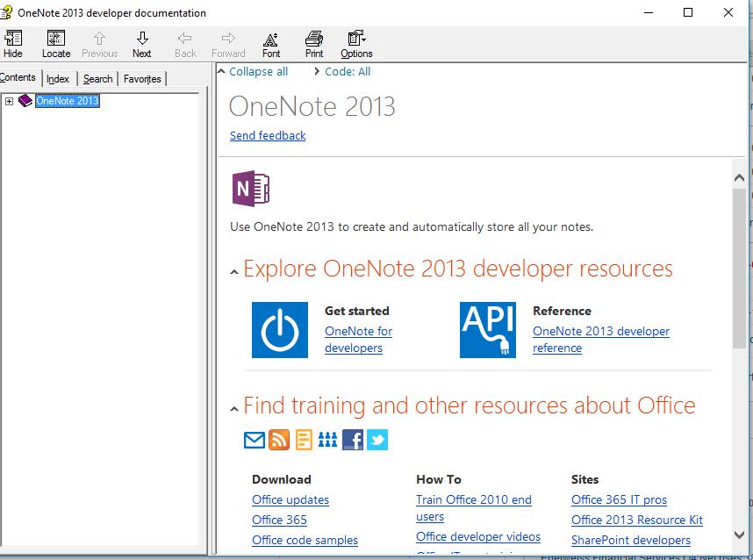Image resolution: width=753 pixels, height=560 pixels.
Task: Open the Office updates link
Action: click(290, 500)
